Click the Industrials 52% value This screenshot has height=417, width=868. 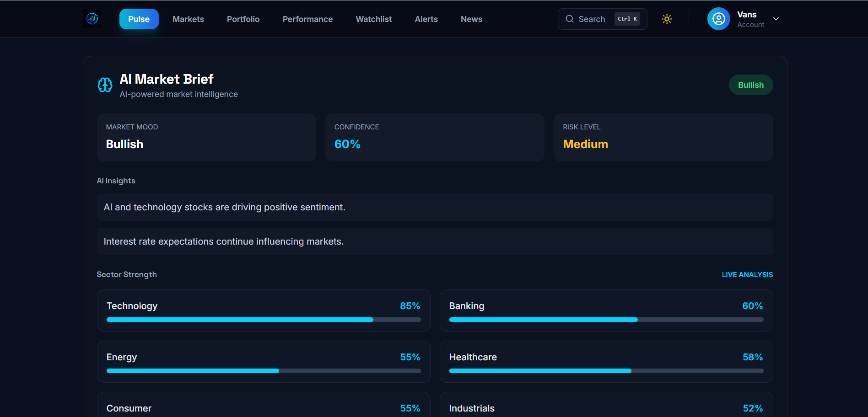pyautogui.click(x=752, y=408)
